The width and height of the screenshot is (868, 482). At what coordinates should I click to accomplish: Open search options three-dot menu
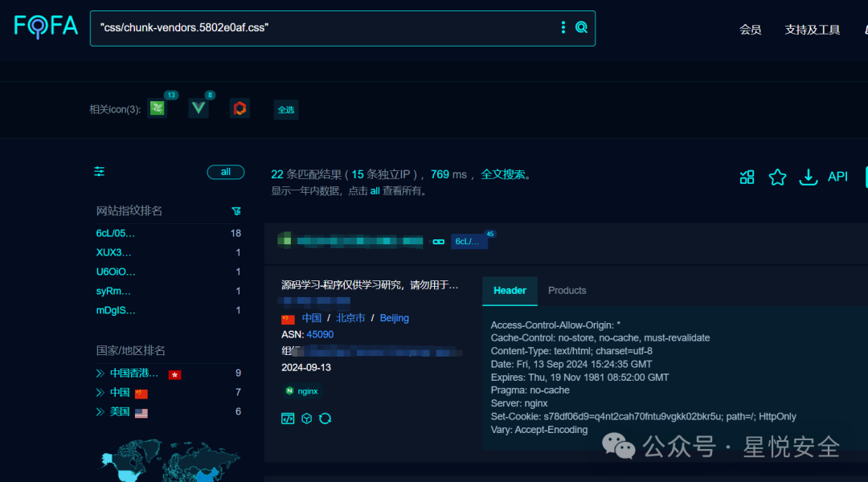[x=563, y=27]
